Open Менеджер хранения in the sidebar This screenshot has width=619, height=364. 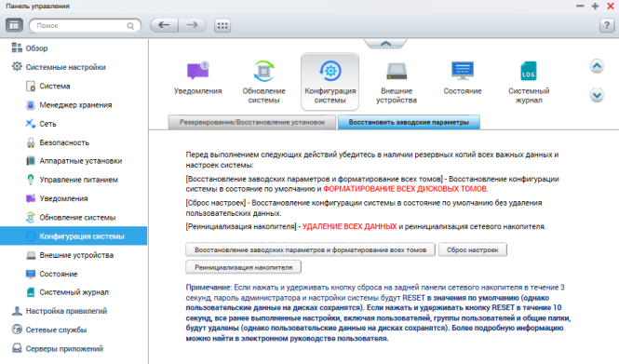[x=75, y=105]
